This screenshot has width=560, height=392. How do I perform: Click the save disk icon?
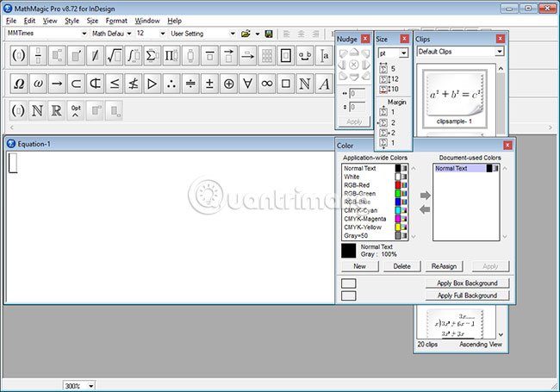coord(269,34)
